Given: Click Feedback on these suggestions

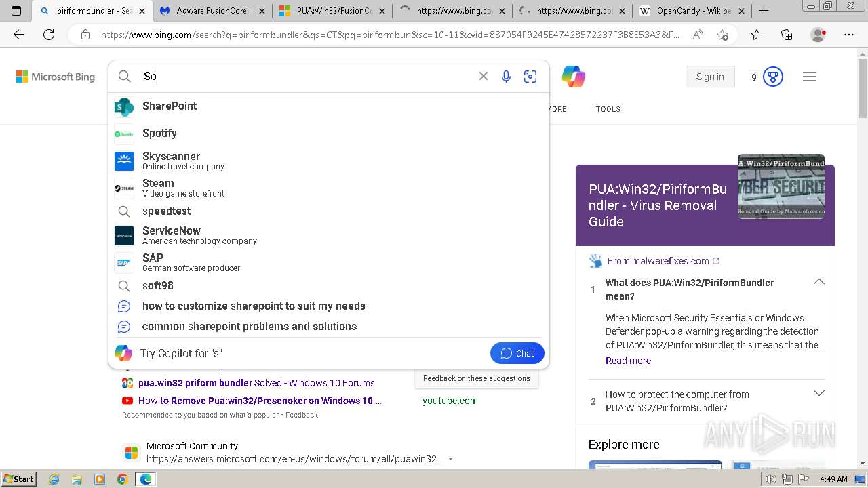Looking at the screenshot, I should (477, 378).
